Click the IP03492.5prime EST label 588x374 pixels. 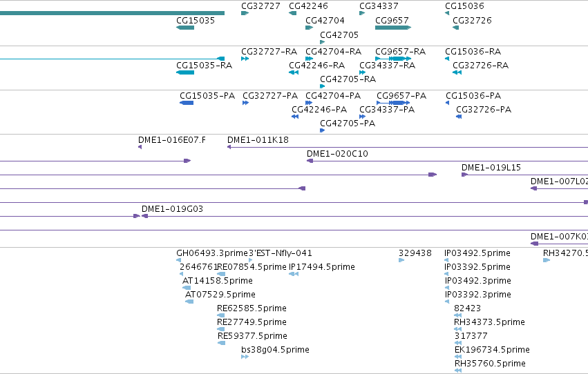pyautogui.click(x=477, y=253)
